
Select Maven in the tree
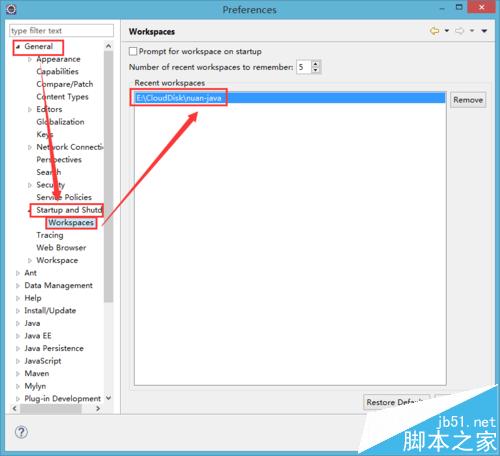37,374
